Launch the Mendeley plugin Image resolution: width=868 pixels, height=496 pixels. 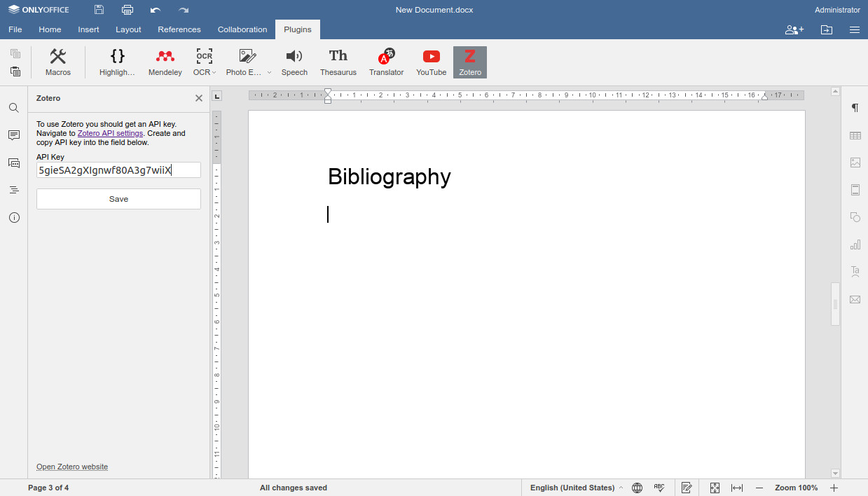coord(165,62)
